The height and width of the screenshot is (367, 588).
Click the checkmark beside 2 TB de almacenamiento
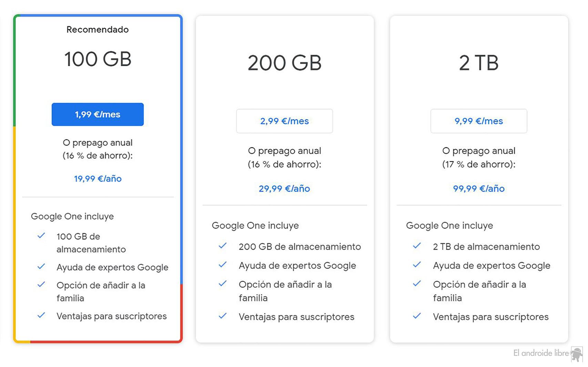coord(416,246)
